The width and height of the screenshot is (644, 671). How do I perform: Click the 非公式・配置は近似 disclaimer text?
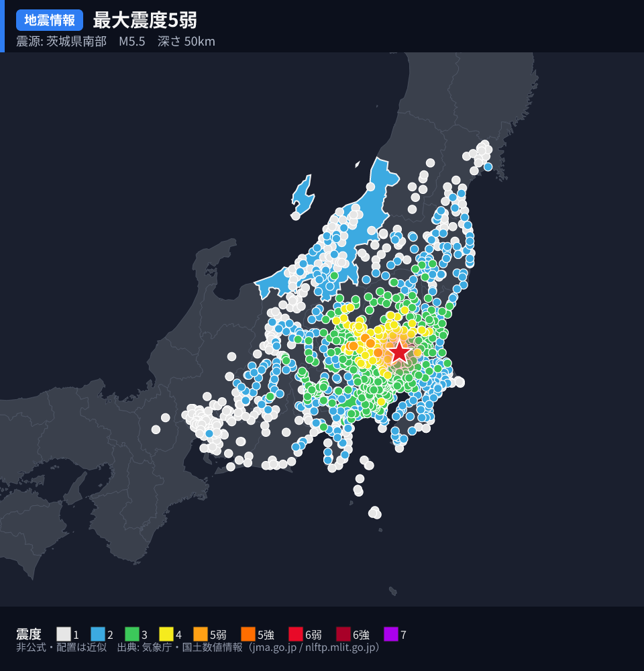[x=61, y=647]
